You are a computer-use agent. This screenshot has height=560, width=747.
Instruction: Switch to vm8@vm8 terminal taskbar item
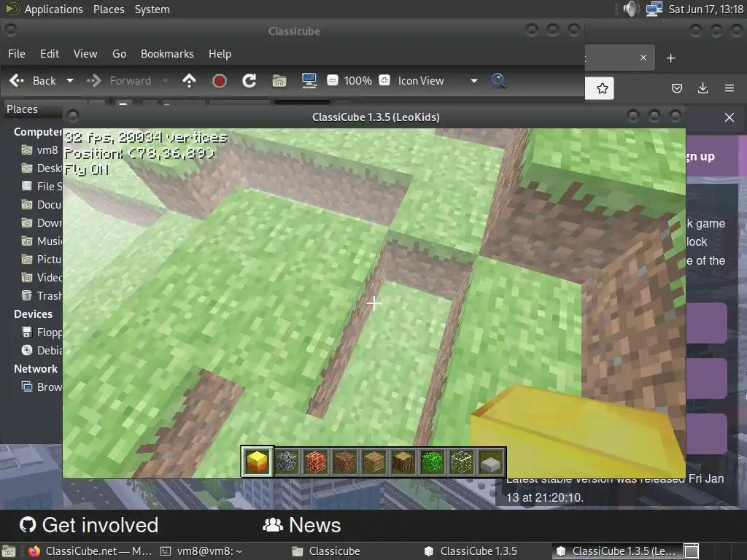pyautogui.click(x=201, y=551)
